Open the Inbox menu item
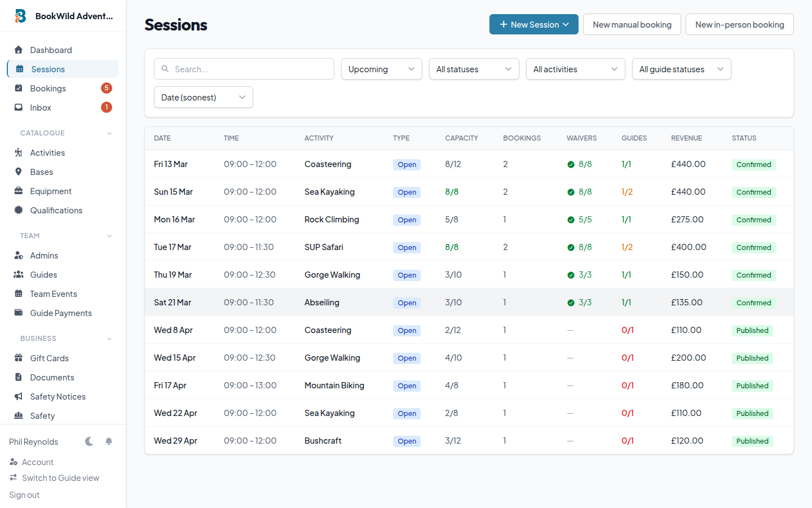Image resolution: width=812 pixels, height=508 pixels. coord(41,107)
